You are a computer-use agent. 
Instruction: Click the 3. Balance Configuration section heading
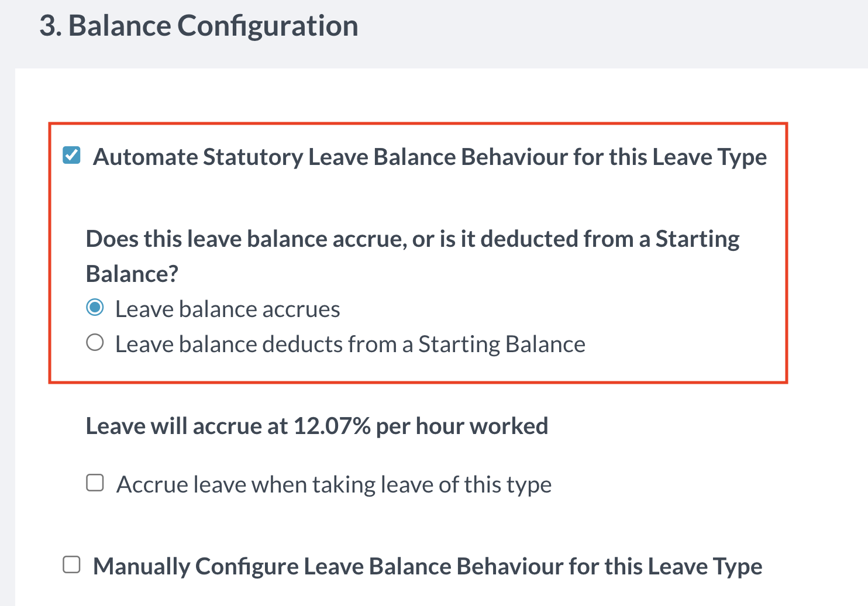pos(199,26)
